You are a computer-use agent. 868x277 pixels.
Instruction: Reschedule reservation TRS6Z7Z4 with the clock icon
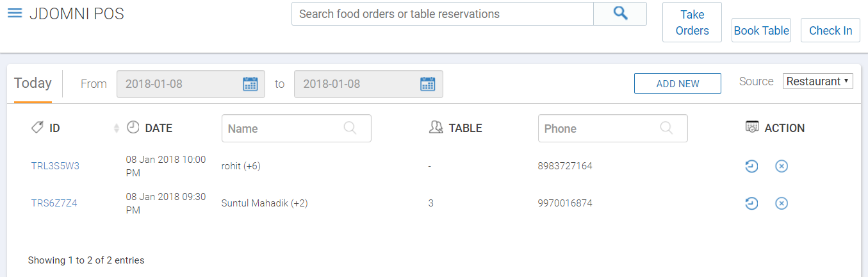(x=751, y=203)
